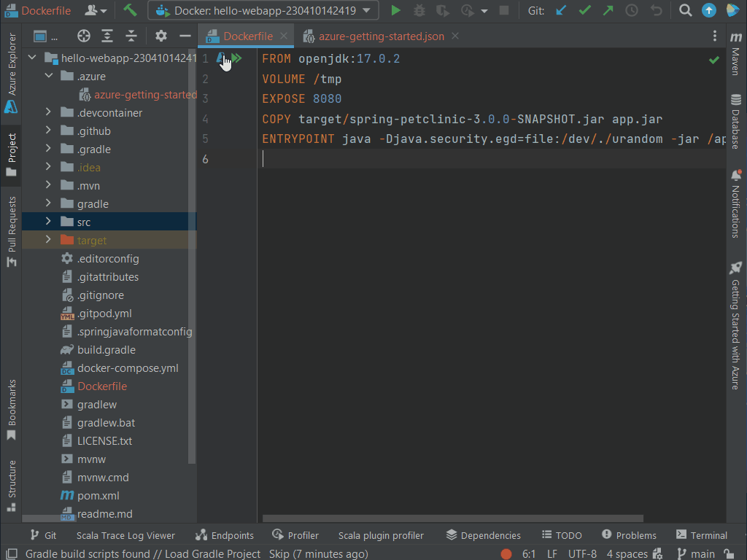Screen dimensions: 747x560
Task: Open Search Everywhere magnifier
Action: (x=685, y=10)
